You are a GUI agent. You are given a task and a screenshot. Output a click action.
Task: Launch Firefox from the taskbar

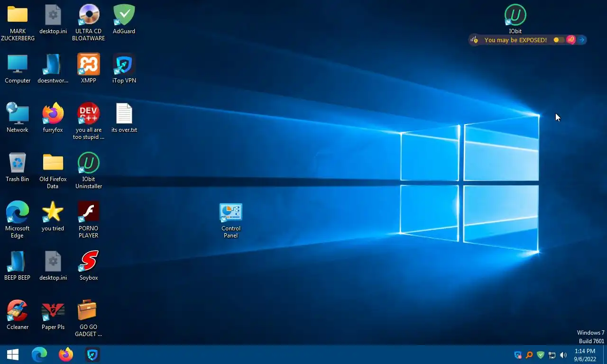66,355
